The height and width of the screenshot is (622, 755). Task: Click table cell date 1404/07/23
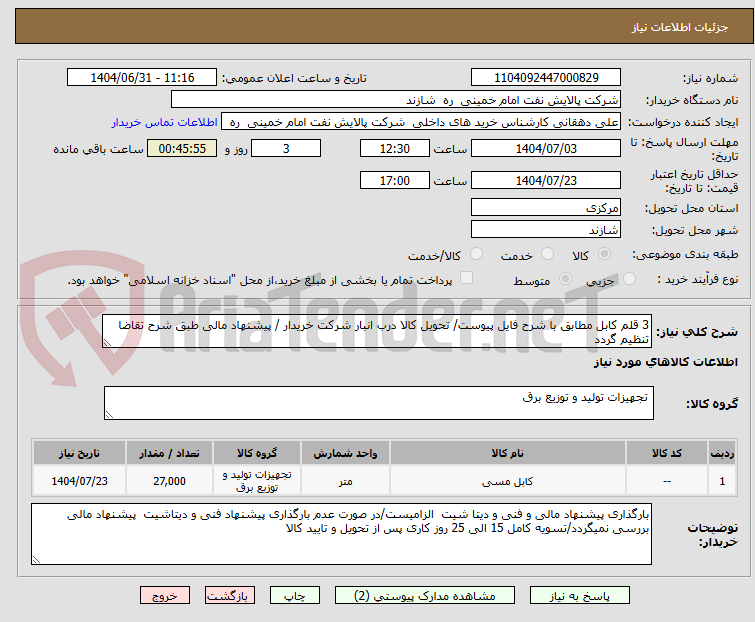tap(79, 481)
